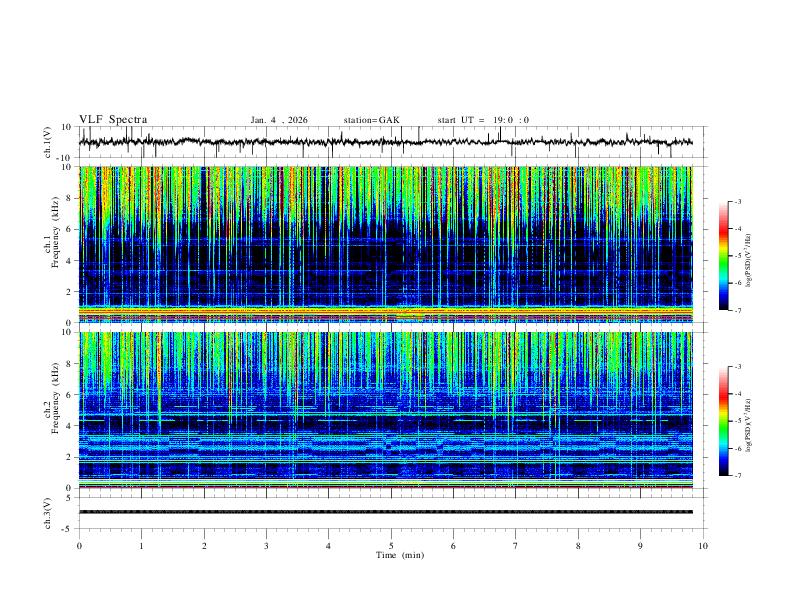Click time axis tick label "8"
The height and width of the screenshot is (612, 792).
(x=578, y=546)
